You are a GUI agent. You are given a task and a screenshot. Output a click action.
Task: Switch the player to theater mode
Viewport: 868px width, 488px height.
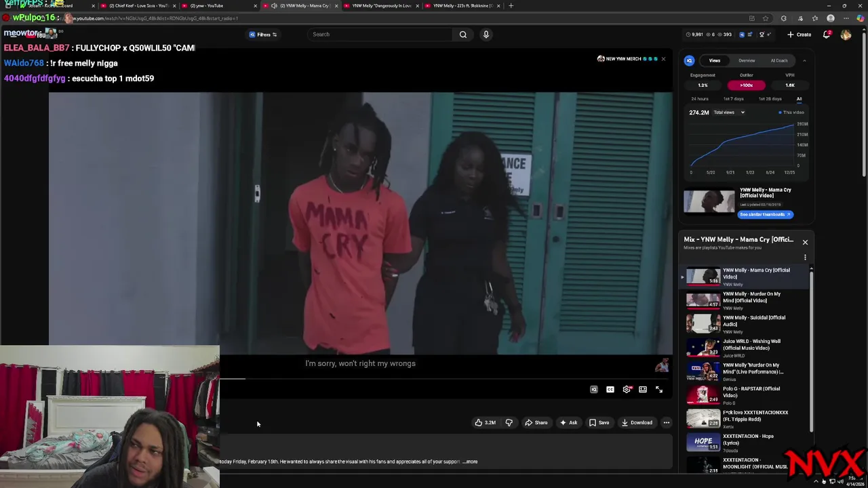[x=643, y=390]
